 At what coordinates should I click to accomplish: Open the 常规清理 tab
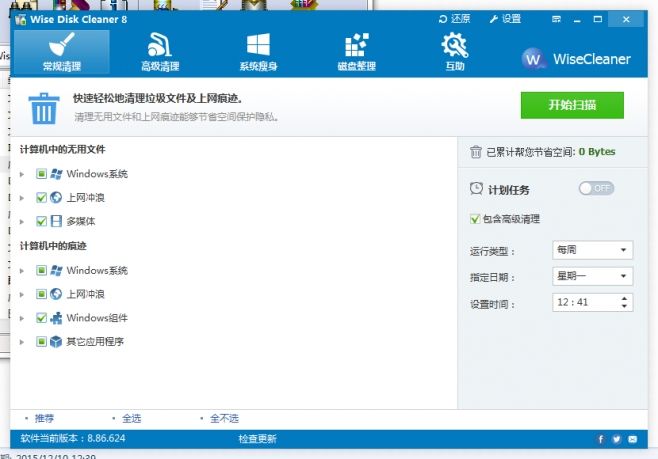[62, 52]
